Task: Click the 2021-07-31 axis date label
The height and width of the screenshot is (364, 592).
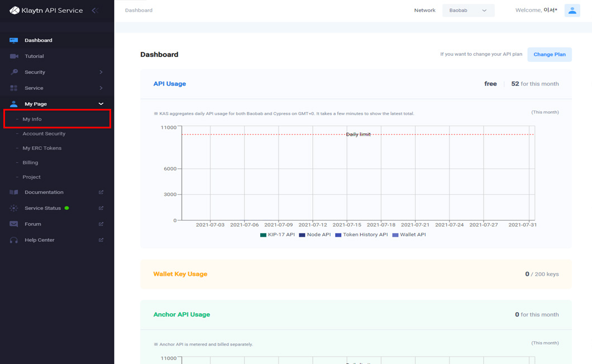Action: click(x=523, y=224)
